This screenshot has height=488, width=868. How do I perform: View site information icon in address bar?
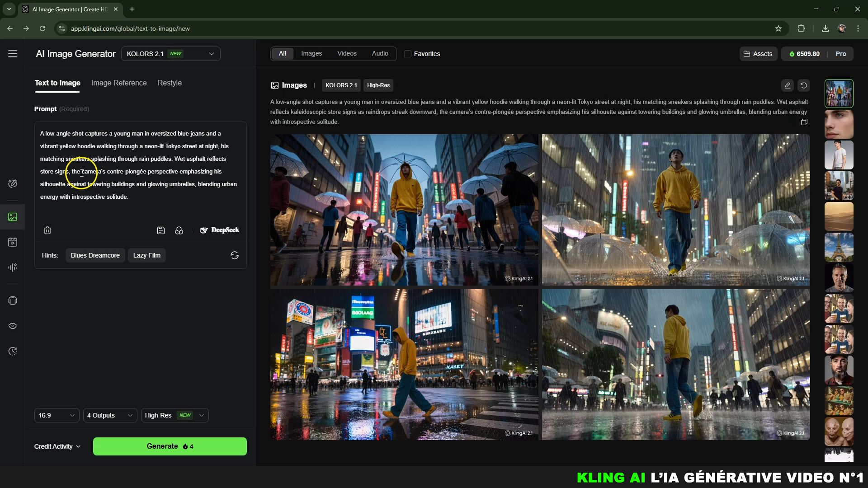(62, 28)
